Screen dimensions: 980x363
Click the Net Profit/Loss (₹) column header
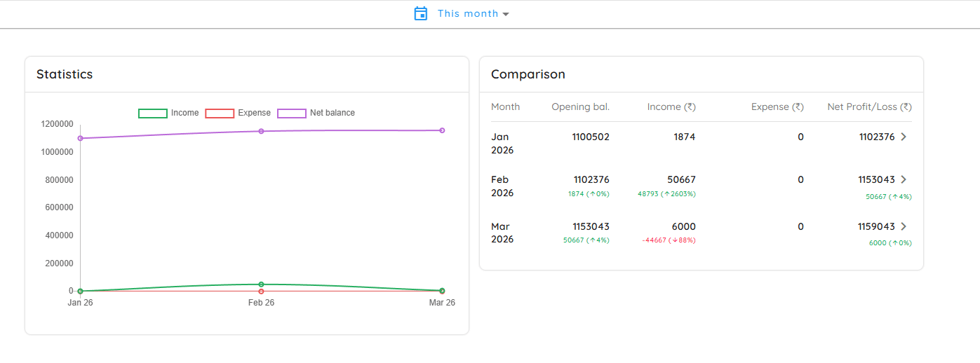click(870, 107)
